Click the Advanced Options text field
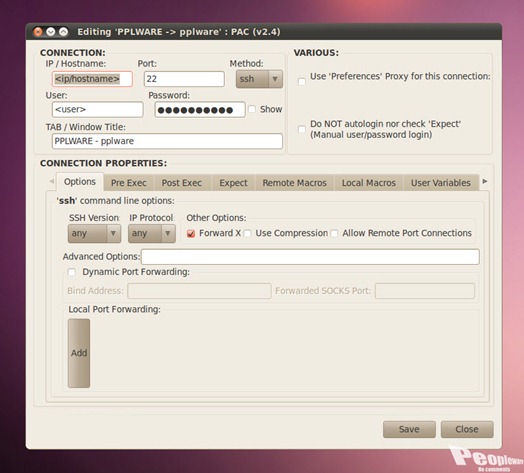The image size is (524, 473). coord(310,257)
